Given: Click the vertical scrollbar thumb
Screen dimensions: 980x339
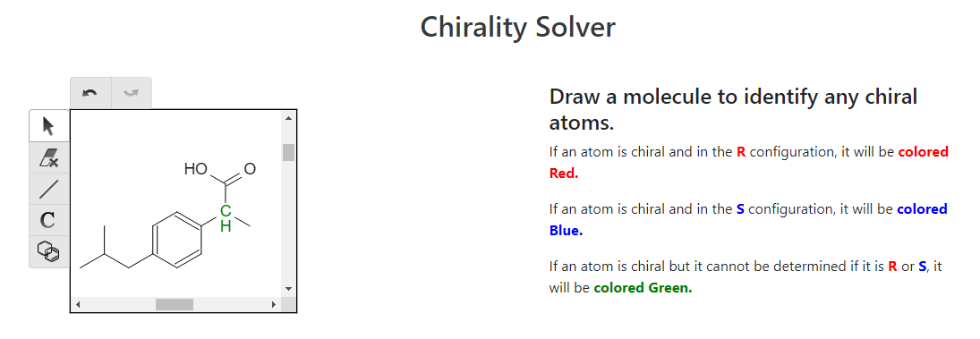Looking at the screenshot, I should point(288,152).
